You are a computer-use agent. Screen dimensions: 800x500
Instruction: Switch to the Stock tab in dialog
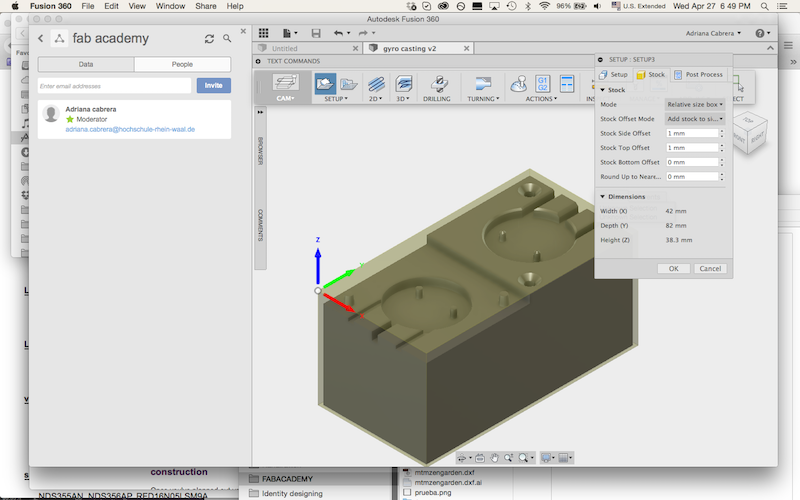[x=651, y=74]
